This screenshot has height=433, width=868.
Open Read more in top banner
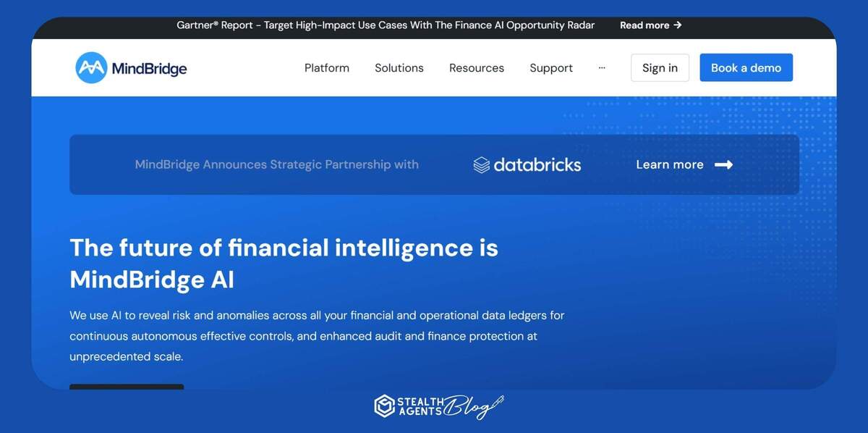click(x=644, y=25)
